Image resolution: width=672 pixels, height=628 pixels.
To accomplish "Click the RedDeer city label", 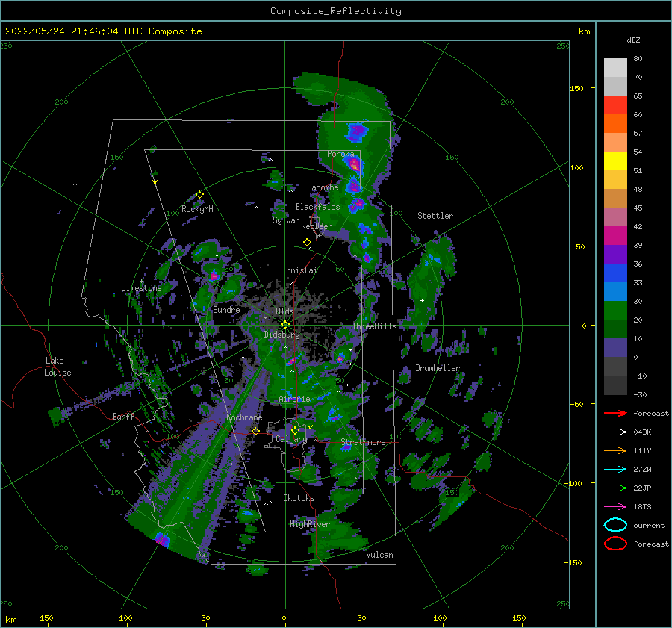I will 317,226.
